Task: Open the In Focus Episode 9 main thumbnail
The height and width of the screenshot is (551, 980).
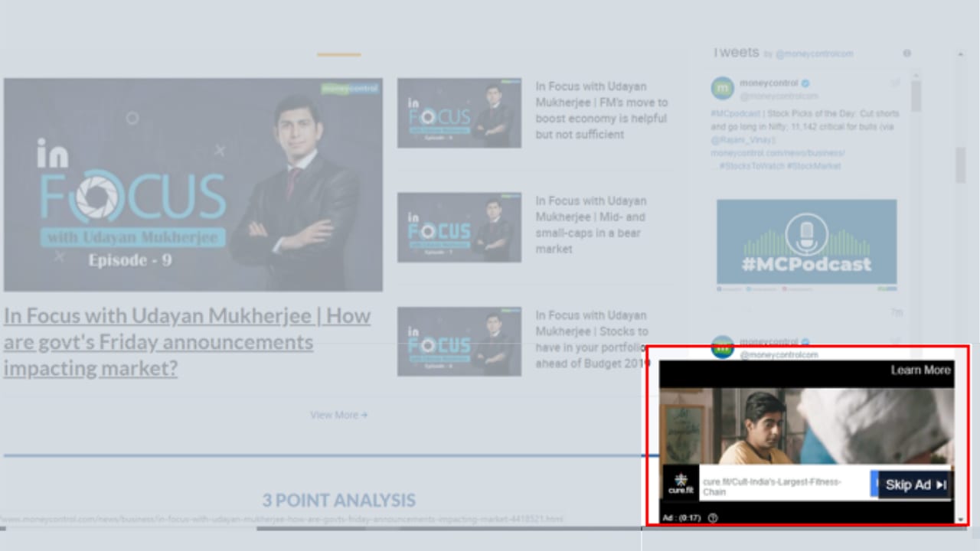Action: click(x=193, y=184)
